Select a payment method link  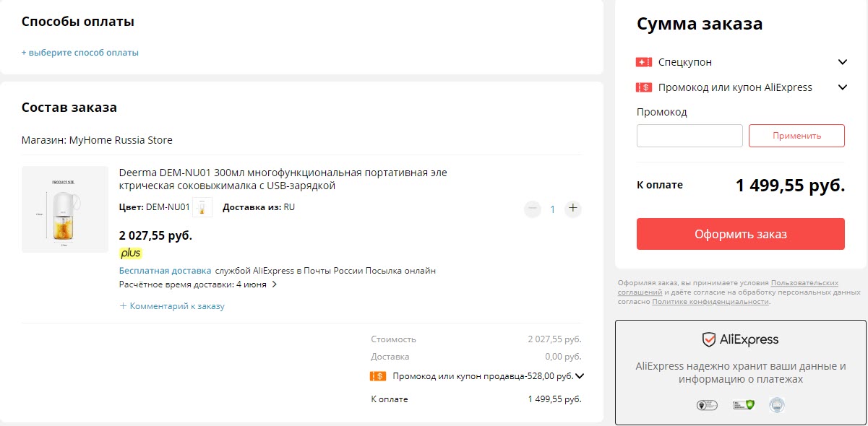(80, 53)
